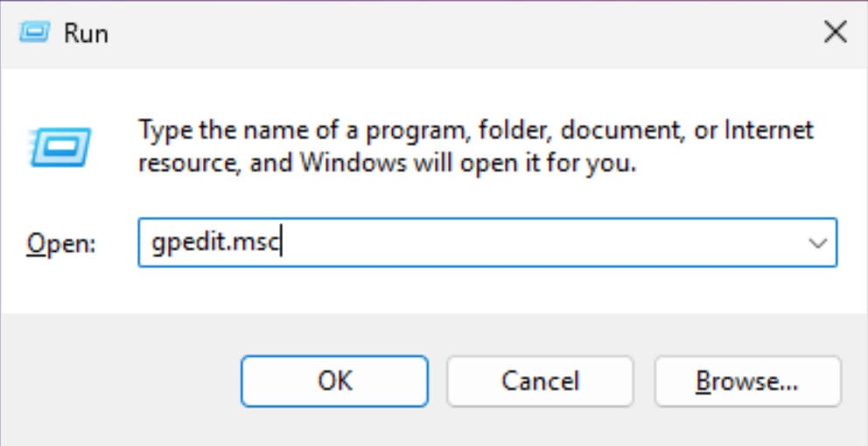
Task: Click the large Run icon beside the description
Action: pyautogui.click(x=60, y=144)
